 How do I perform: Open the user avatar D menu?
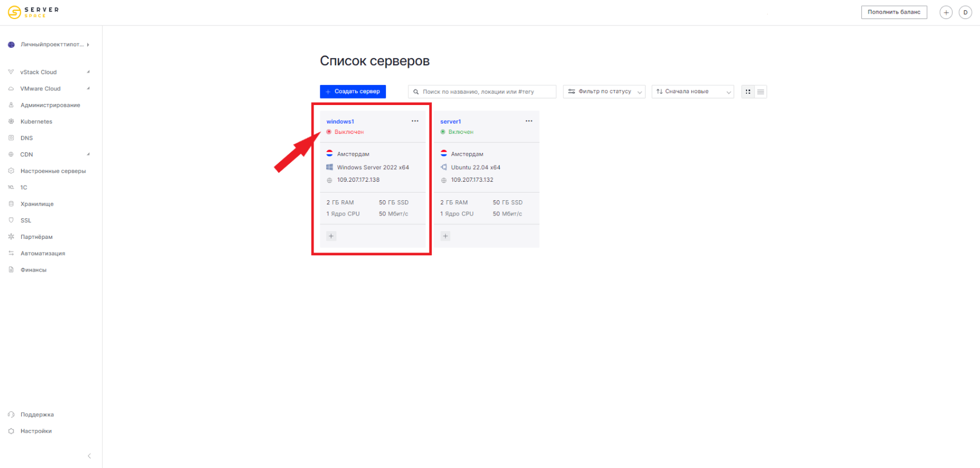965,13
